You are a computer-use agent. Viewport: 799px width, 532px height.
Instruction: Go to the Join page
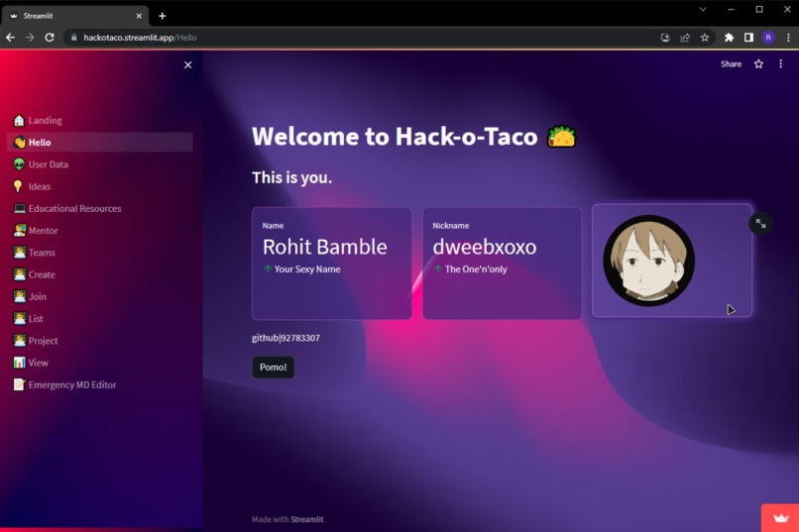(99, 296)
